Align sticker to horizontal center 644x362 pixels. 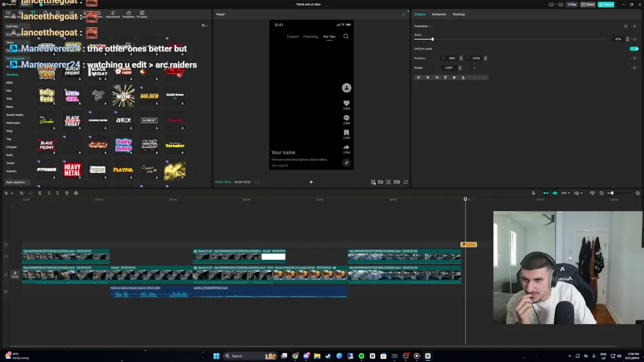[x=428, y=77]
